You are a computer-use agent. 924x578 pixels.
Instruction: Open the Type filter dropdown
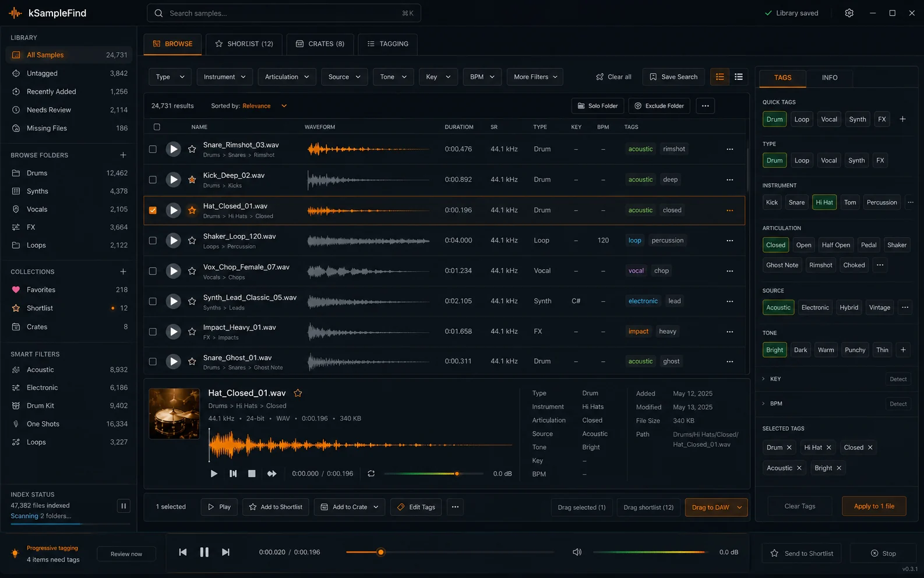(x=170, y=77)
